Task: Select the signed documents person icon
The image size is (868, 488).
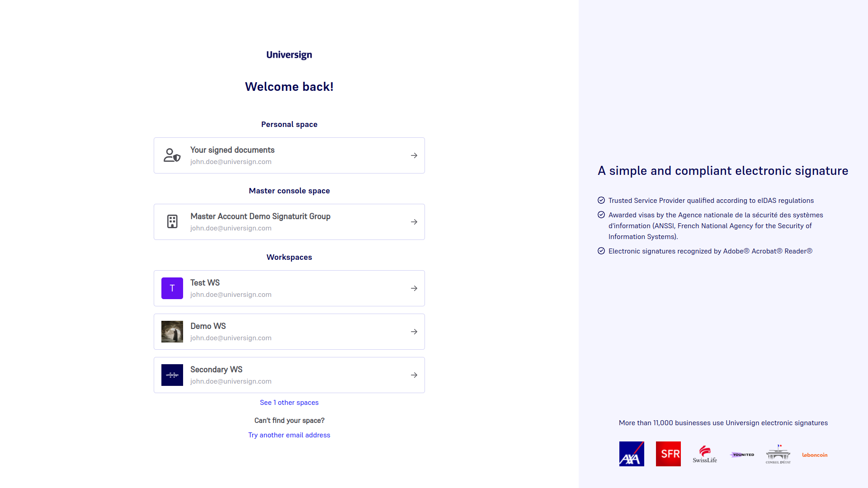Action: (172, 155)
